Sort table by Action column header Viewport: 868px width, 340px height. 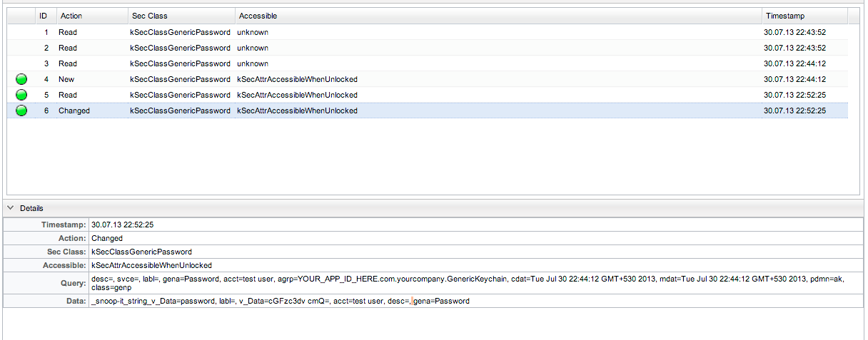[x=71, y=16]
